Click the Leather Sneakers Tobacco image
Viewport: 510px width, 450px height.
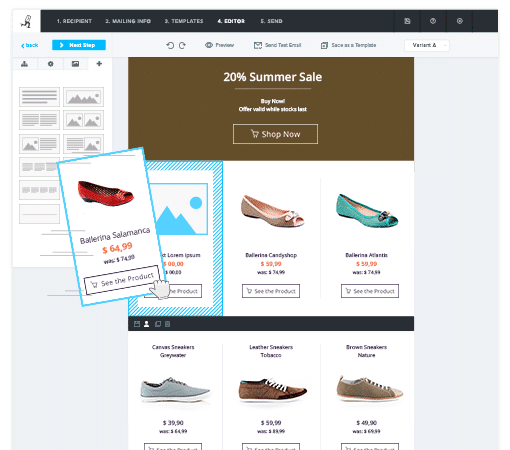273,390
